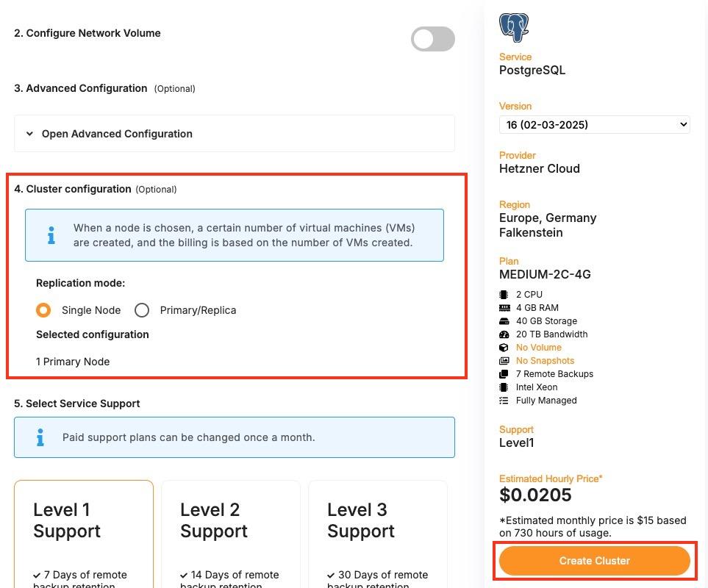
Task: Click the CPU chip icon beside 2 CPU
Action: (x=504, y=295)
